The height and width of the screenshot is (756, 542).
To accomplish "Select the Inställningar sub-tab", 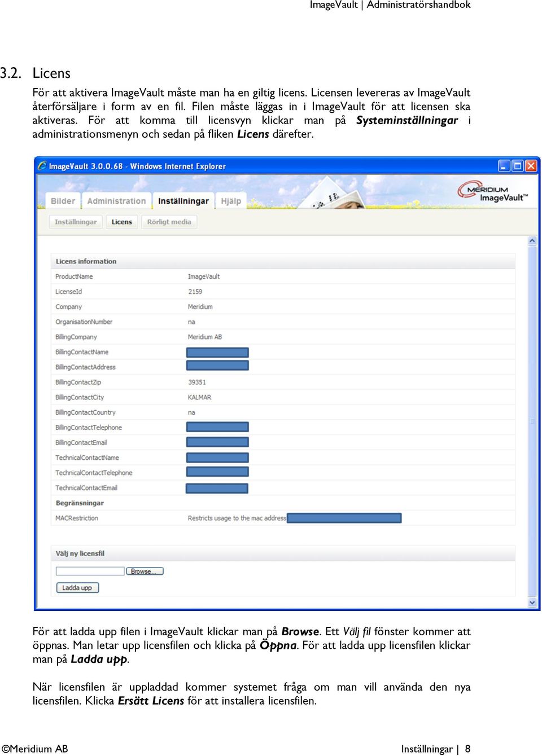I will [x=76, y=222].
